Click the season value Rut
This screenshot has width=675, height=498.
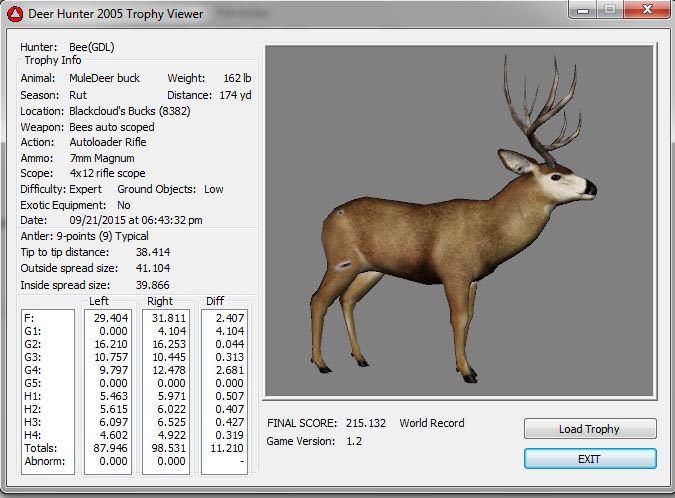click(78, 95)
